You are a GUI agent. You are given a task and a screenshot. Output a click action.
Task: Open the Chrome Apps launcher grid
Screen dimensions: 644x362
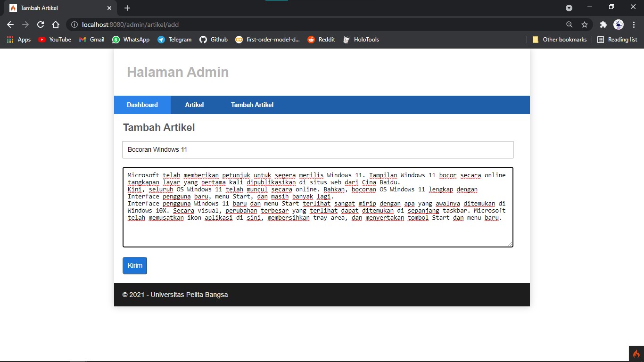click(x=9, y=40)
